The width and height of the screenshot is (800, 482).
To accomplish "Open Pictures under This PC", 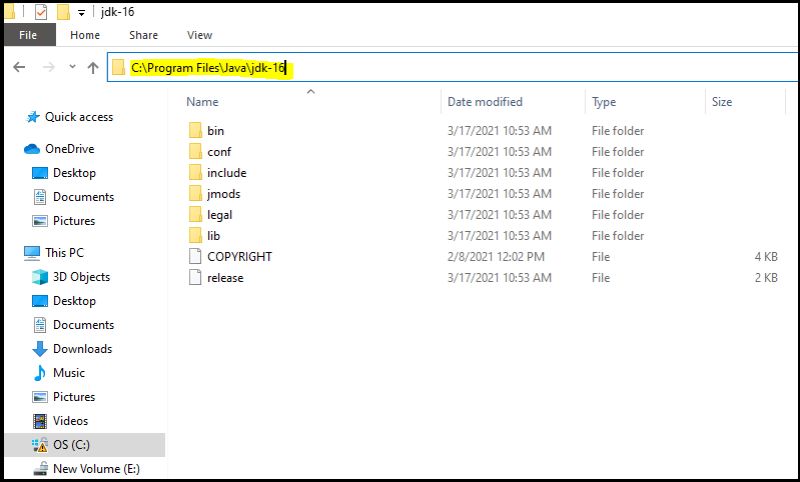I will tap(74, 396).
